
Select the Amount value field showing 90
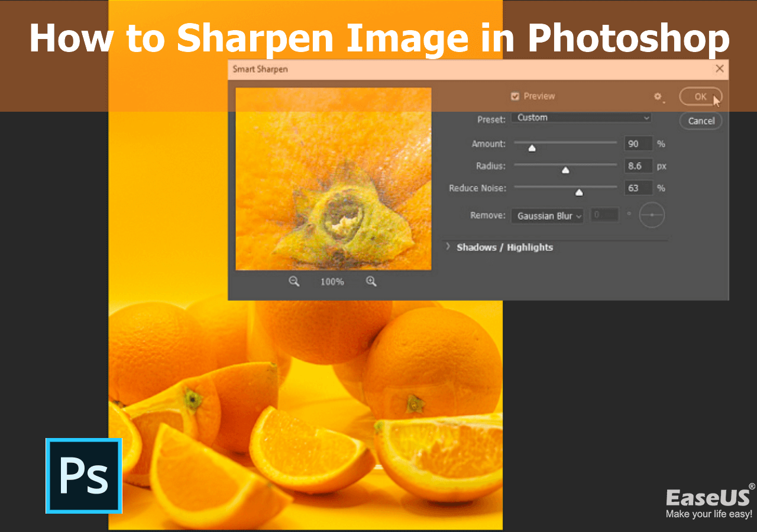point(639,143)
